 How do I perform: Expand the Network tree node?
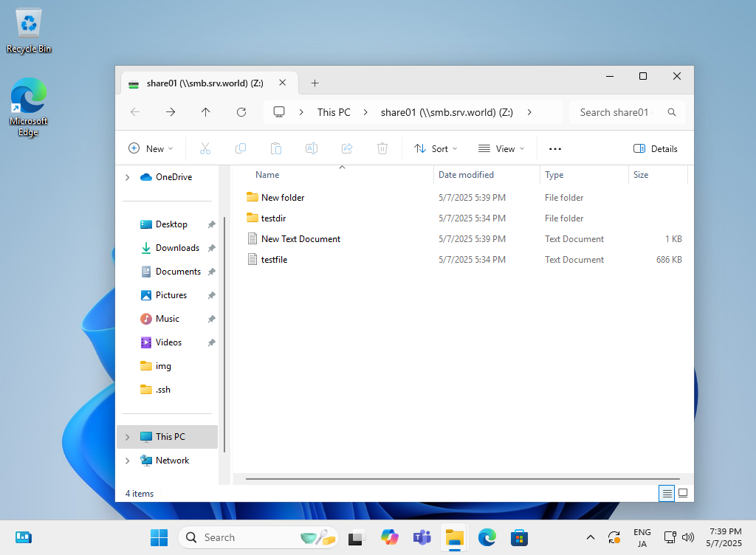pyautogui.click(x=127, y=461)
